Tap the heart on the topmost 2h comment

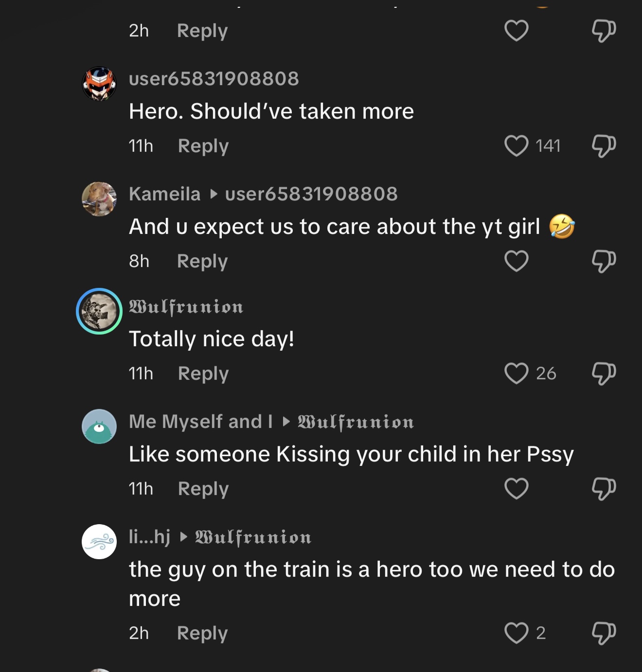click(x=517, y=31)
